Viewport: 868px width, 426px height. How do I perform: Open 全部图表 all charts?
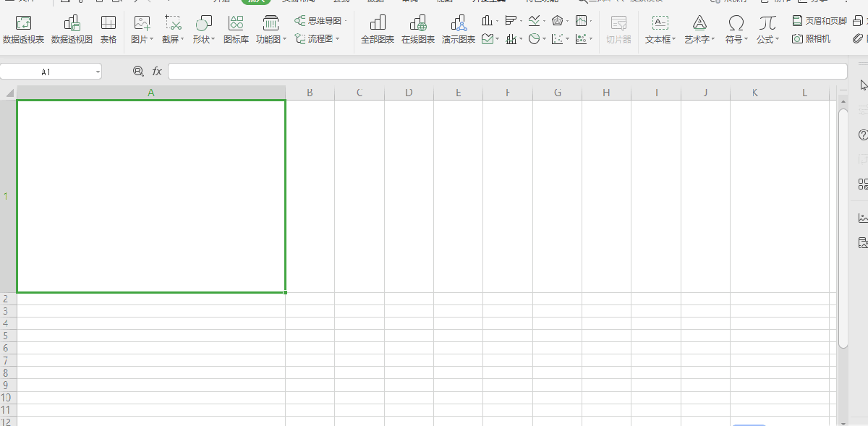[x=378, y=30]
